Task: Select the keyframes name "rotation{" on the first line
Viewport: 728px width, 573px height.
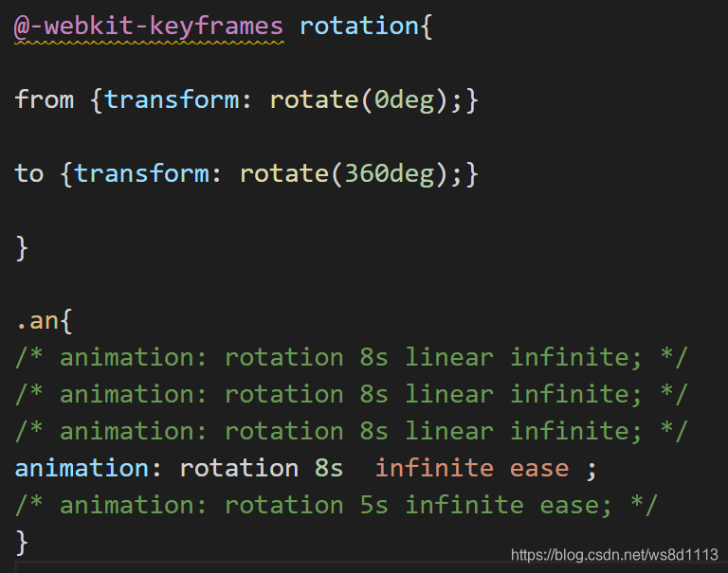Action: tap(366, 26)
